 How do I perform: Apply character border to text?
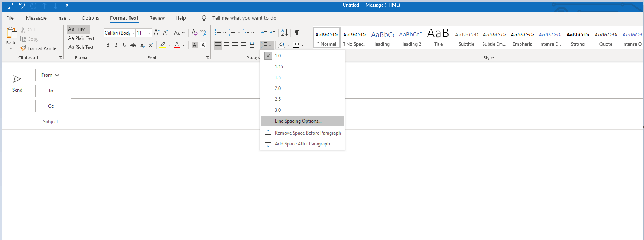(x=203, y=45)
